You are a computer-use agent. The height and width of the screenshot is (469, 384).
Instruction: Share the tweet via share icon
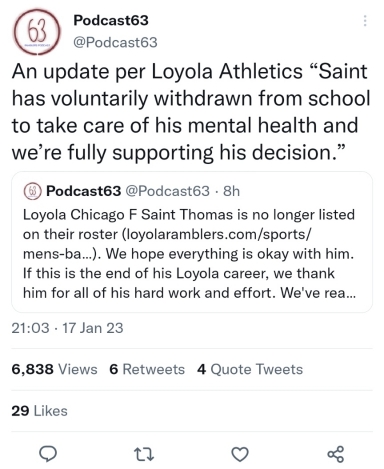(x=336, y=454)
